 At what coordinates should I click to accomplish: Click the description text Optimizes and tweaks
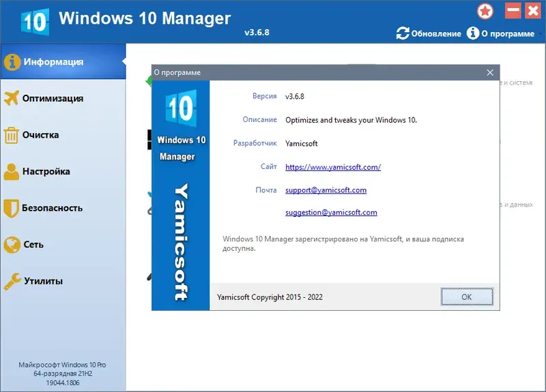[351, 120]
